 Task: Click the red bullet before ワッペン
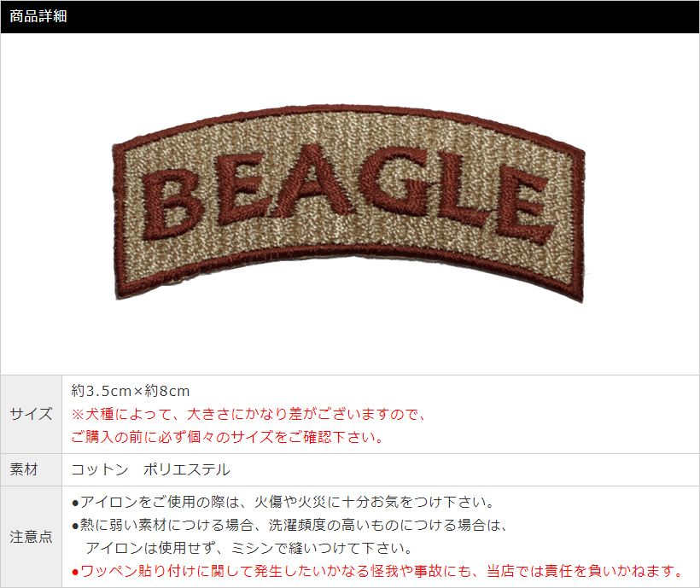pos(75,572)
